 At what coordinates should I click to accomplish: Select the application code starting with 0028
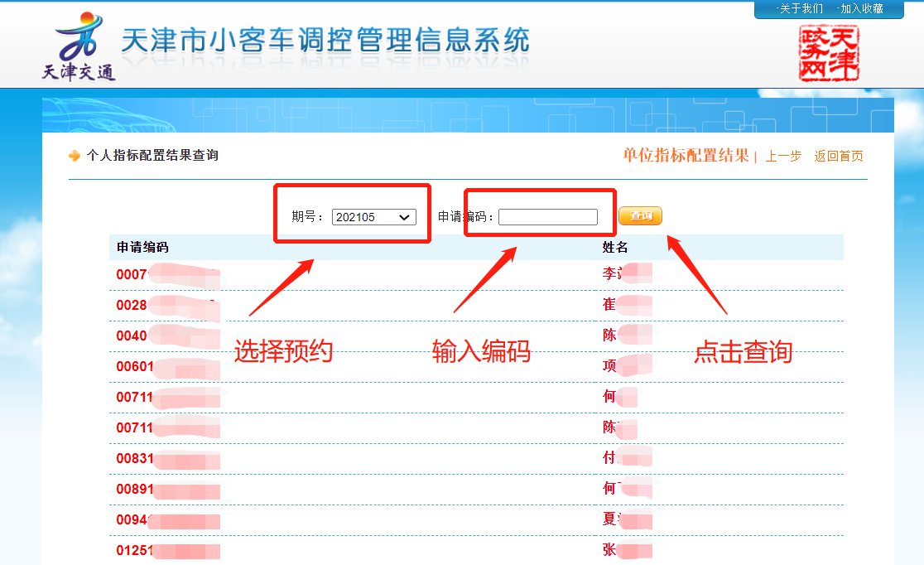[x=168, y=305]
